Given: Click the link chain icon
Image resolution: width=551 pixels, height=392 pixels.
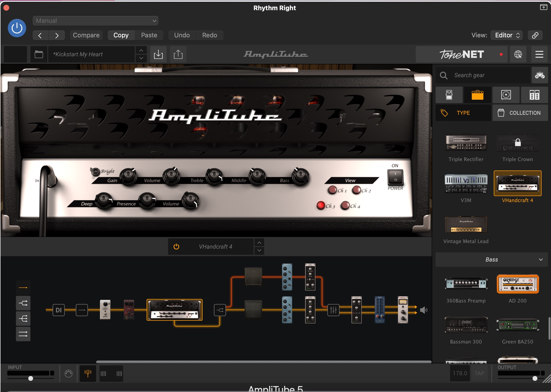Looking at the screenshot, I should click(x=535, y=35).
